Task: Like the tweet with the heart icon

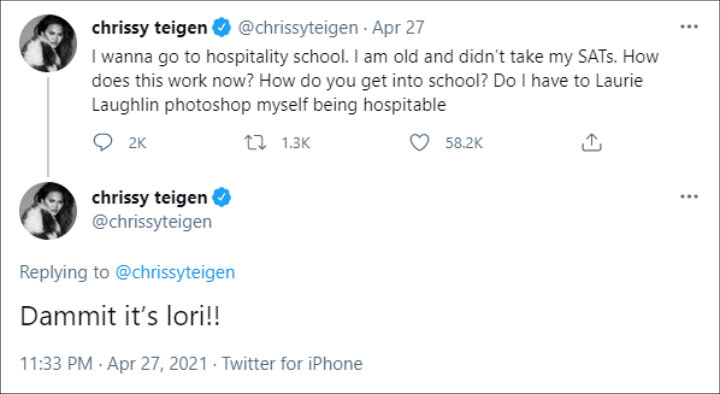Action: tap(419, 143)
